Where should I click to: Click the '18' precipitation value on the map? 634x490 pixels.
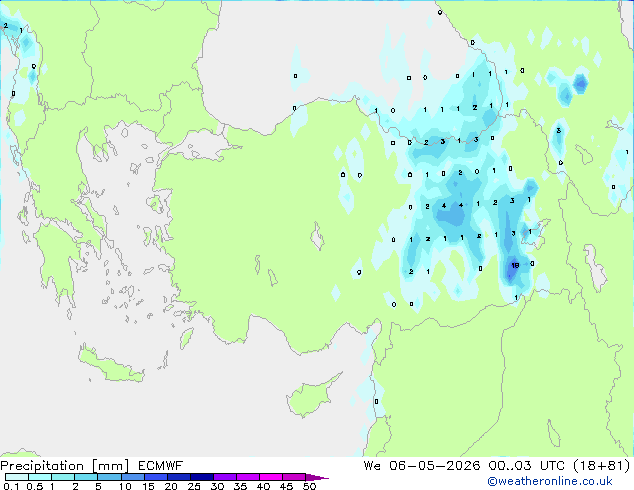pyautogui.click(x=515, y=265)
